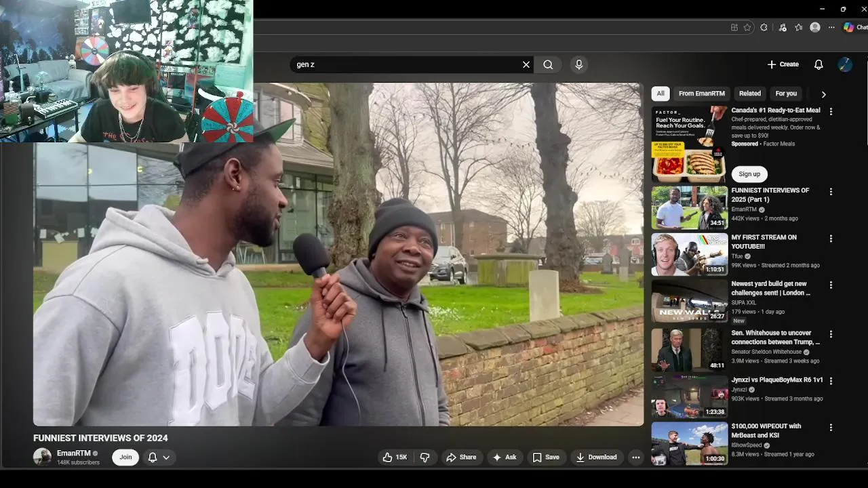Click the main video player
The image size is (868, 488).
pos(338,254)
